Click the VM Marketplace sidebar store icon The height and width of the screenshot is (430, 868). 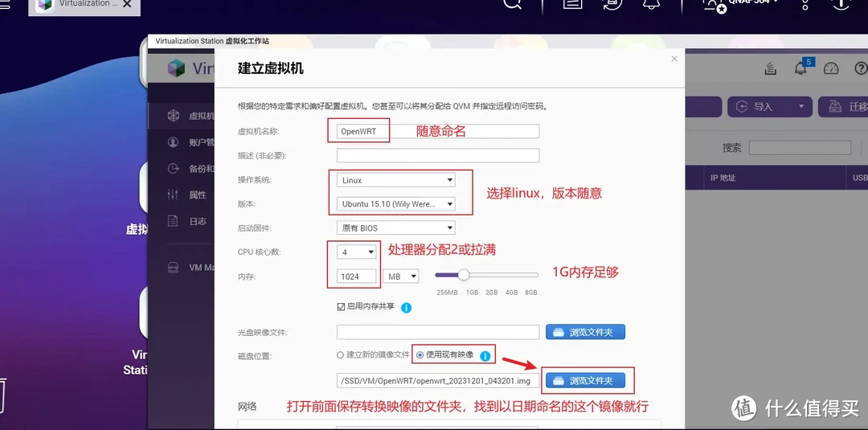click(174, 268)
